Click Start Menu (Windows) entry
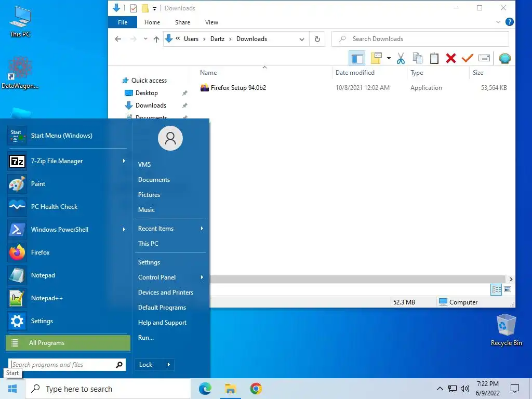 coord(67,136)
